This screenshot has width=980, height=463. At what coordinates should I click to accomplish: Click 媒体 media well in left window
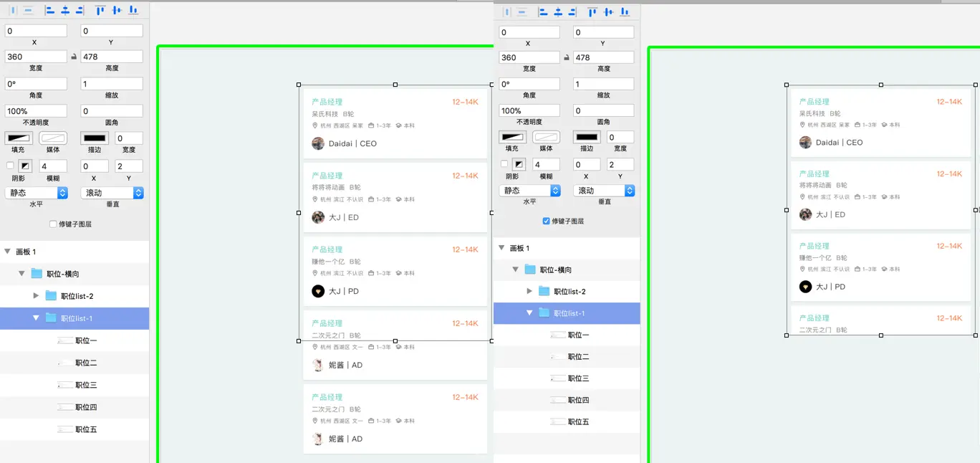[x=53, y=138]
